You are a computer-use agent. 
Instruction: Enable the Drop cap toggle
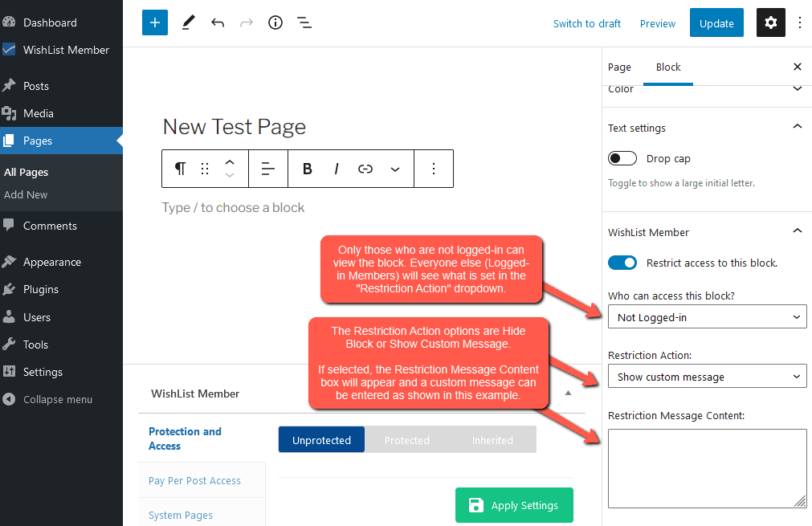pyautogui.click(x=622, y=158)
